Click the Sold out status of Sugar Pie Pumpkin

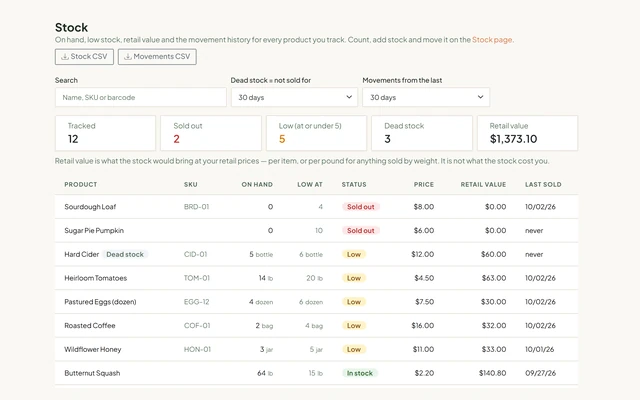click(x=361, y=231)
